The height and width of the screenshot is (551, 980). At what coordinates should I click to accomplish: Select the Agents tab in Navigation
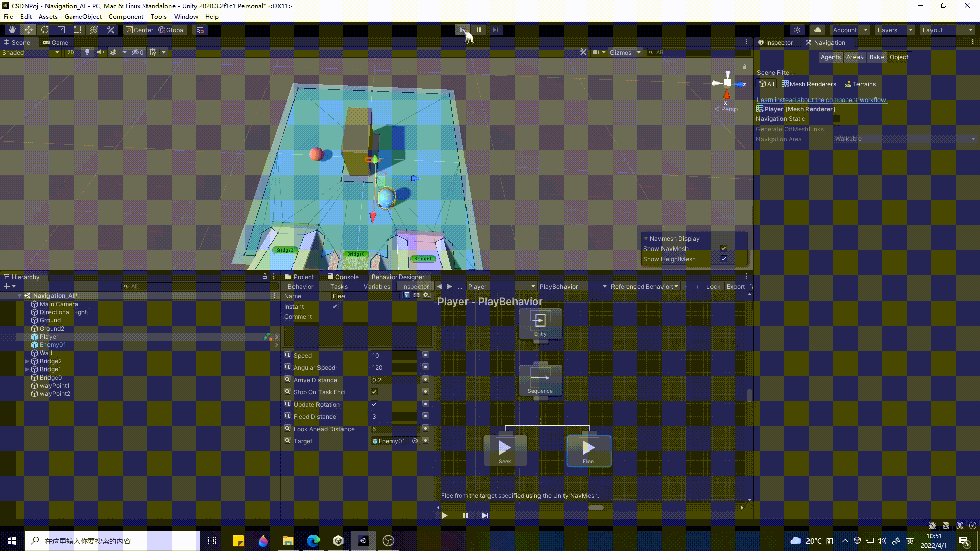click(830, 57)
